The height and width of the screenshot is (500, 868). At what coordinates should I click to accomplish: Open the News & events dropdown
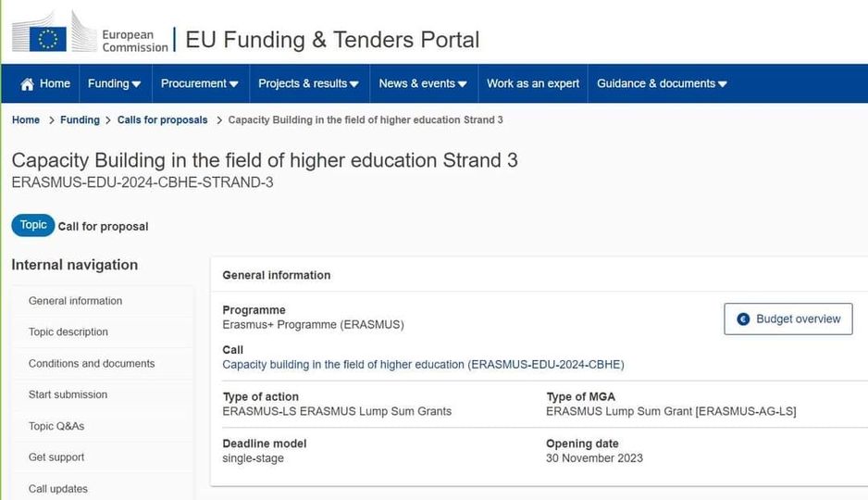[x=423, y=83]
